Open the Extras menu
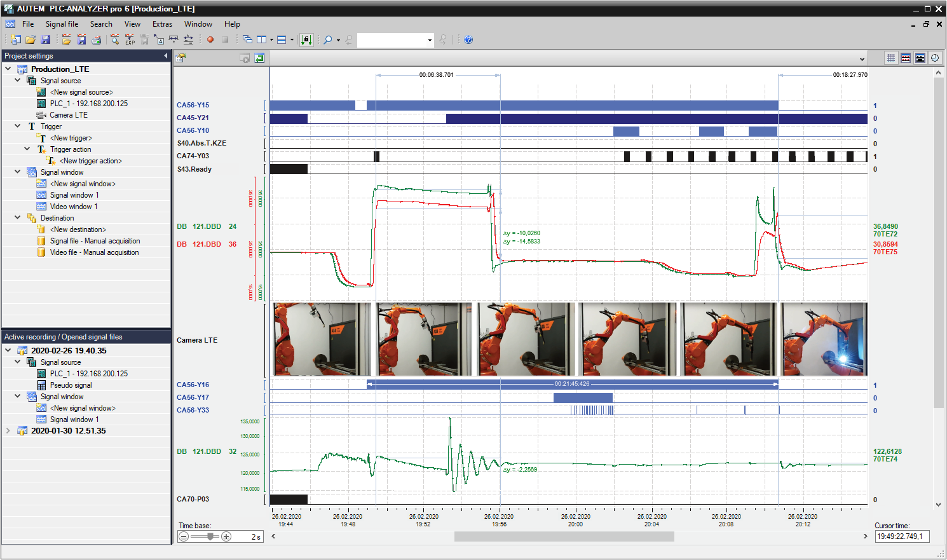 (x=162, y=24)
